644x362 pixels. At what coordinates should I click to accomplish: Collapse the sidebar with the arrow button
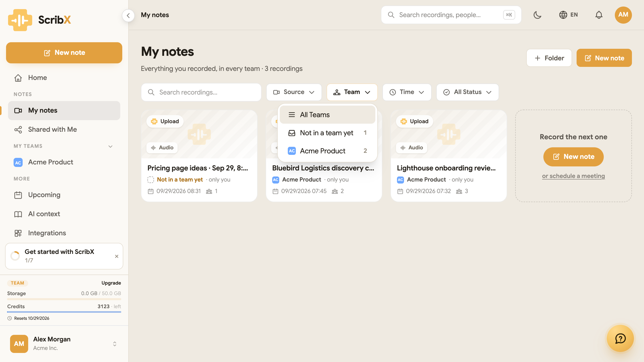click(128, 16)
